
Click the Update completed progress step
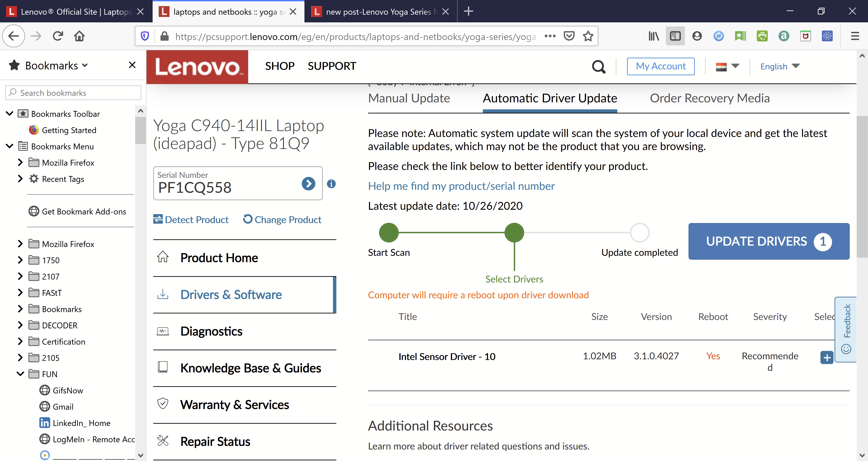[x=639, y=233]
